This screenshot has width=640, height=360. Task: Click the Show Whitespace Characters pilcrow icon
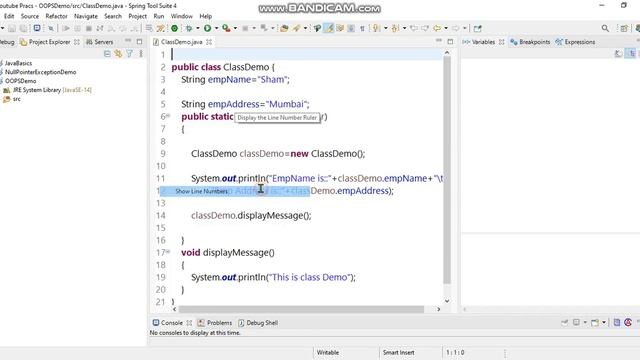click(362, 29)
